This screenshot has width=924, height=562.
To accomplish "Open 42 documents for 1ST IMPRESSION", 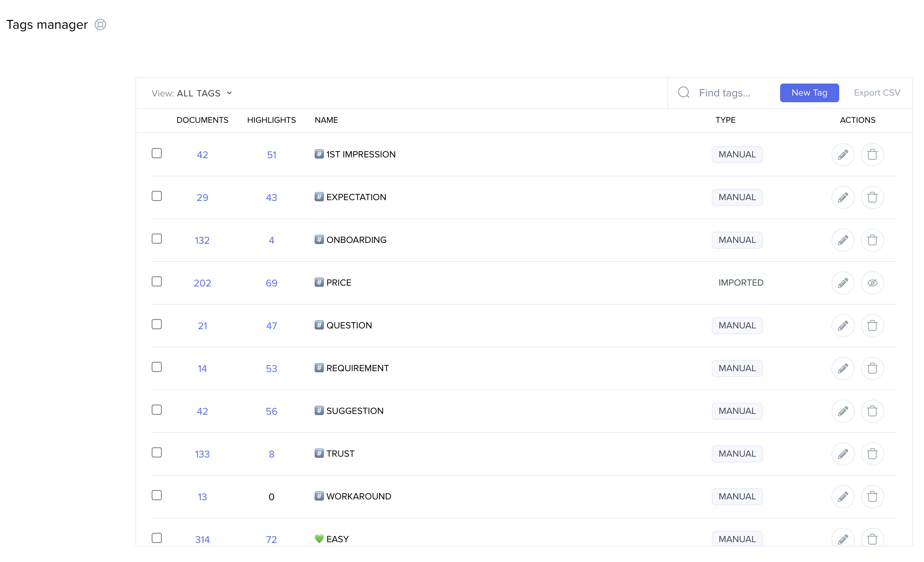I will click(202, 155).
